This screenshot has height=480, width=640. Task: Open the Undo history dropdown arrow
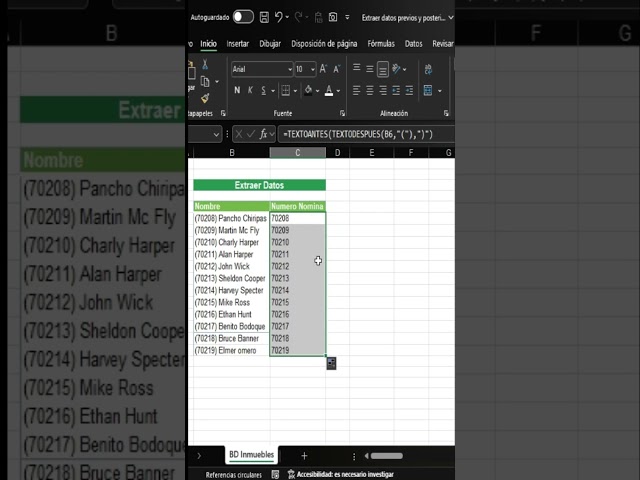click(x=287, y=17)
